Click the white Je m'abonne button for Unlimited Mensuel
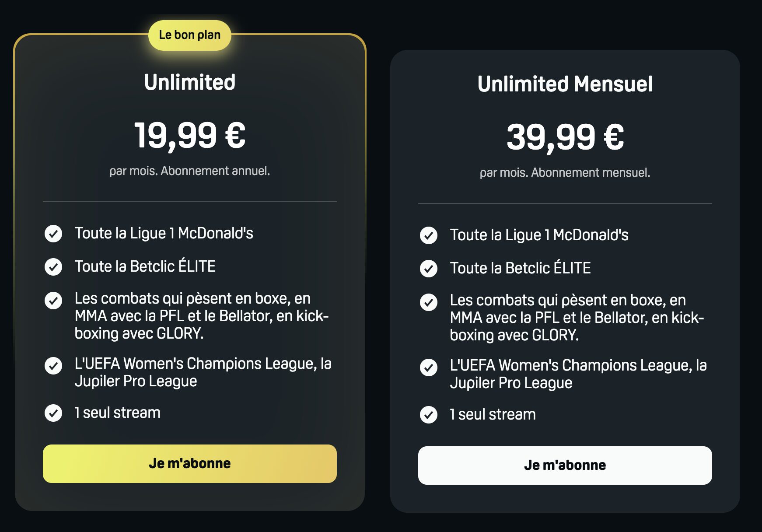762x532 pixels. [565, 465]
